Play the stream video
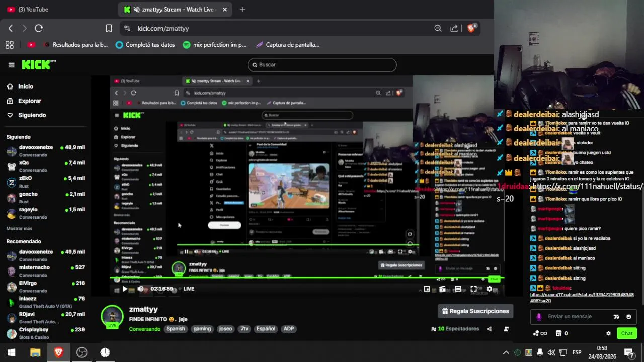The image size is (644, 362). point(125,289)
